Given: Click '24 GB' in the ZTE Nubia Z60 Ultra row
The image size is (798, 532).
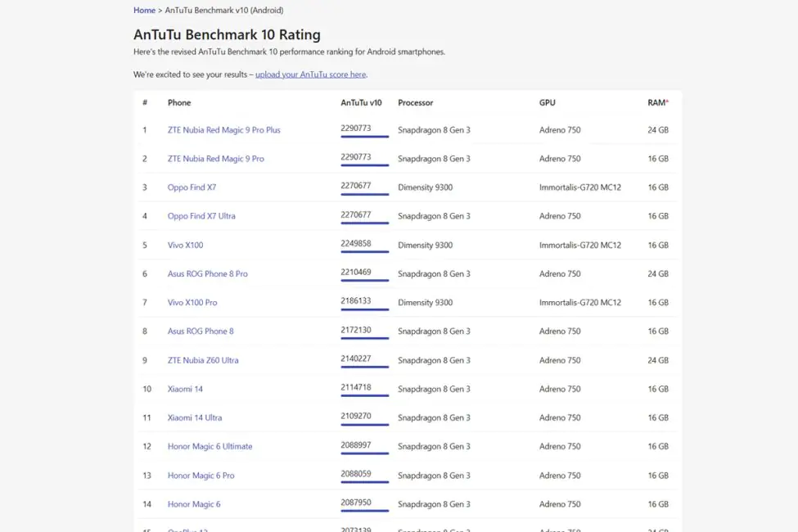Looking at the screenshot, I should click(x=658, y=360).
